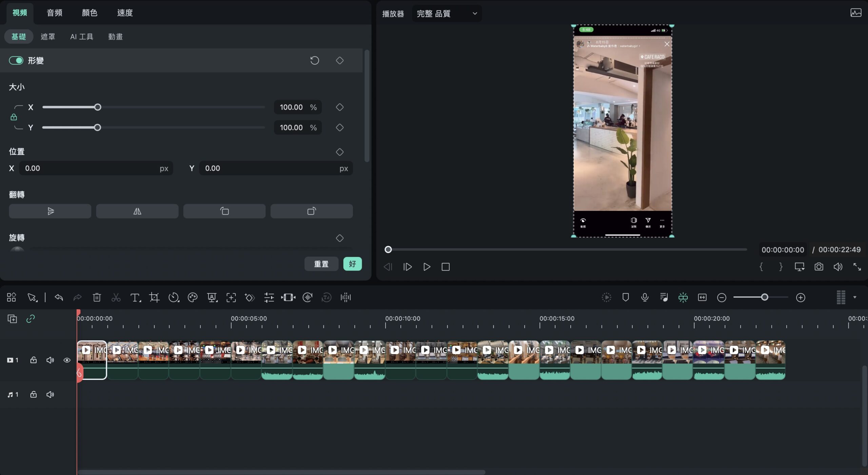Toggle the size X/Y aspect lock
Image resolution: width=868 pixels, height=475 pixels.
click(x=14, y=117)
